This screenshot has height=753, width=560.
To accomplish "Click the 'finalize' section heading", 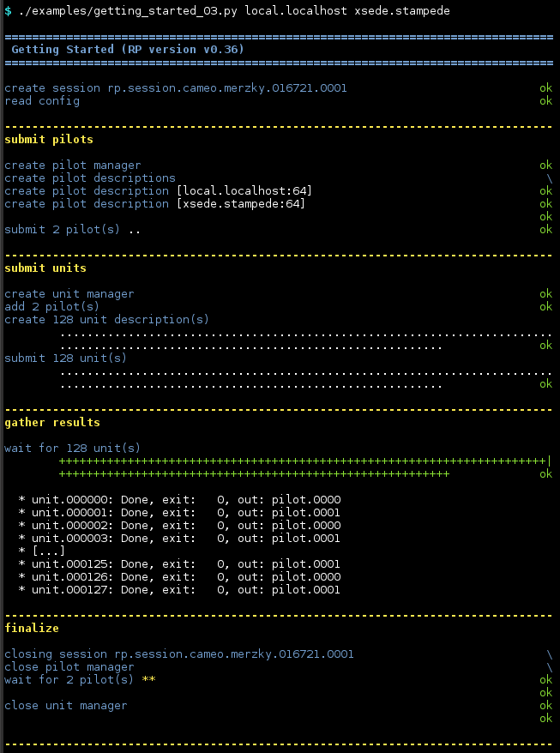I will [32, 629].
